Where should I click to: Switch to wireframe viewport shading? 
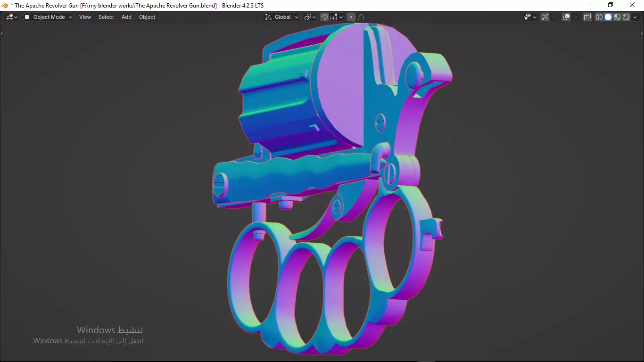point(599,17)
